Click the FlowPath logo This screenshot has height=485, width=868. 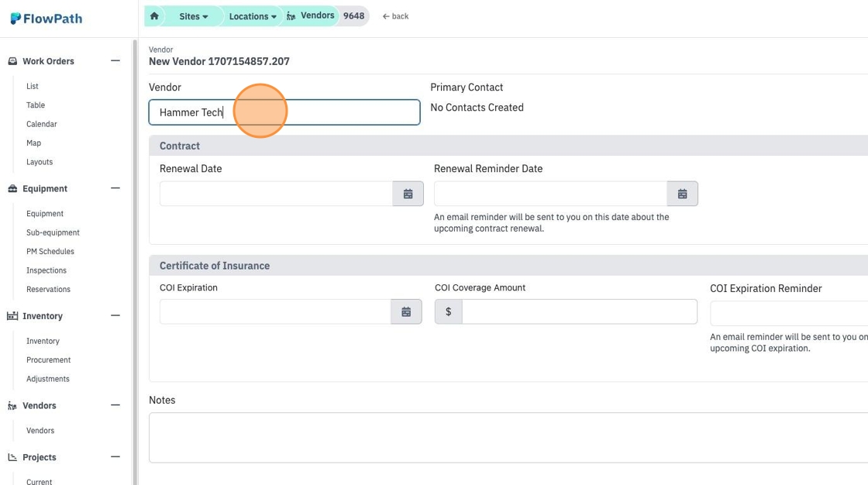[x=46, y=19]
